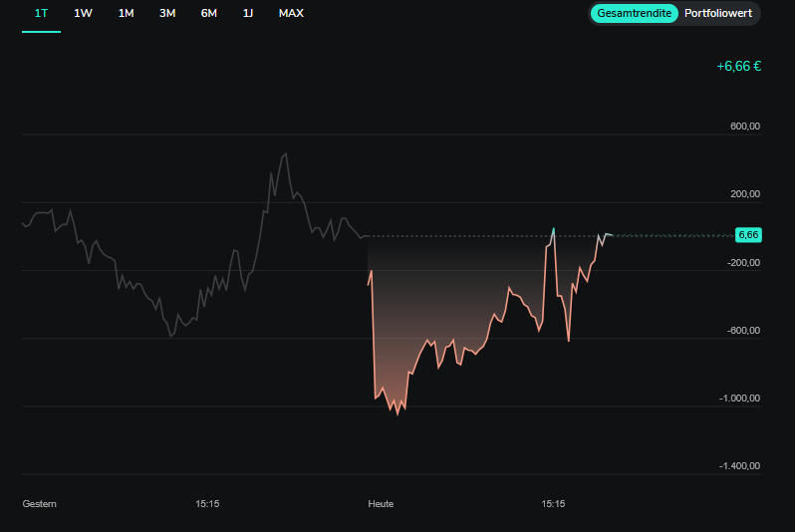The width and height of the screenshot is (795, 532).
Task: Switch to the 1M time range
Action: [x=126, y=14]
